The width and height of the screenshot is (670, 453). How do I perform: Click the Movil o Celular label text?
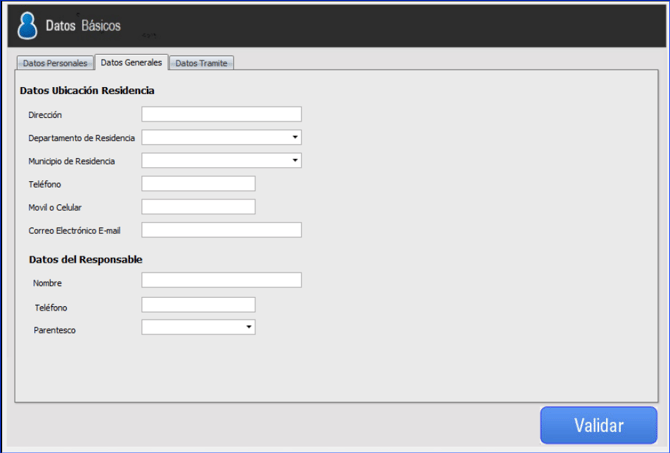pos(55,208)
